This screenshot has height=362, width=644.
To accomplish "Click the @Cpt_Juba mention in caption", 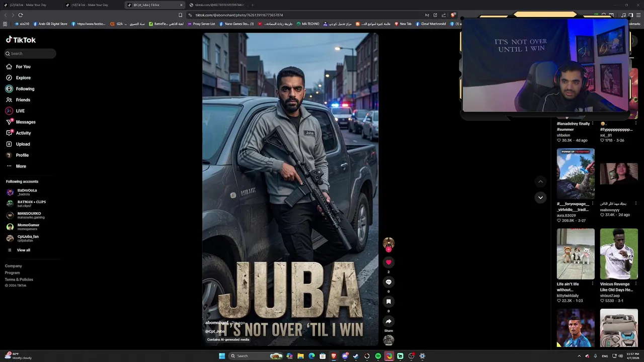I will pyautogui.click(x=215, y=331).
